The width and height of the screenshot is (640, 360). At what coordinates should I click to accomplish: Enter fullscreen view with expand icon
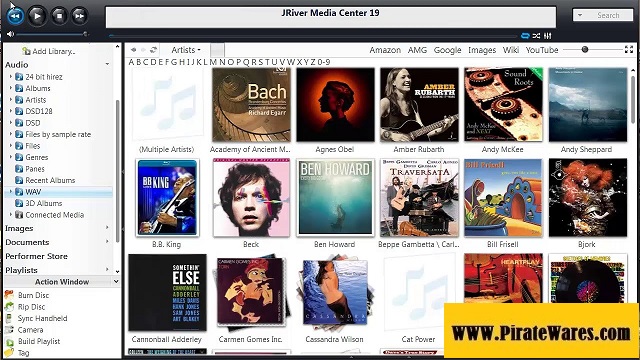pyautogui.click(x=629, y=49)
